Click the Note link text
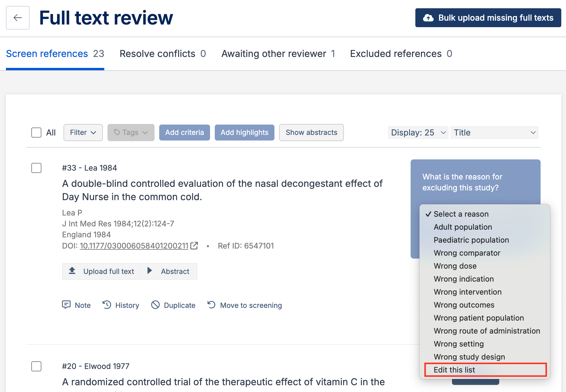 83,305
